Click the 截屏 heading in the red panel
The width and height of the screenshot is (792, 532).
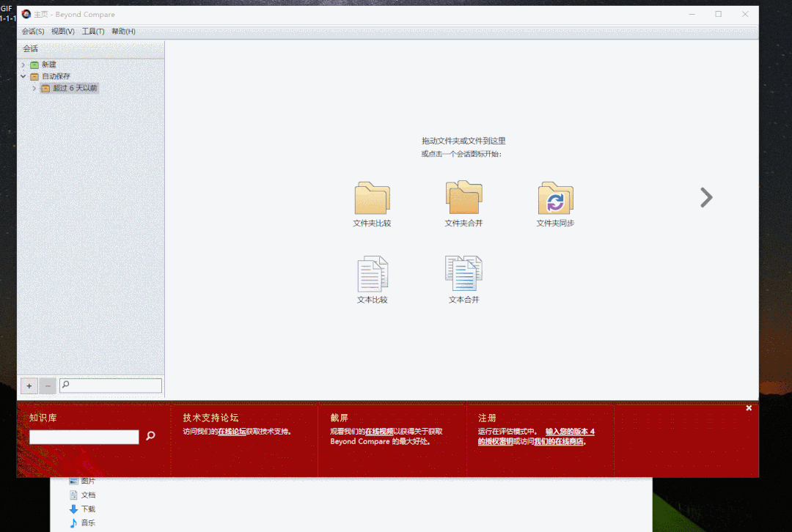pyautogui.click(x=340, y=418)
